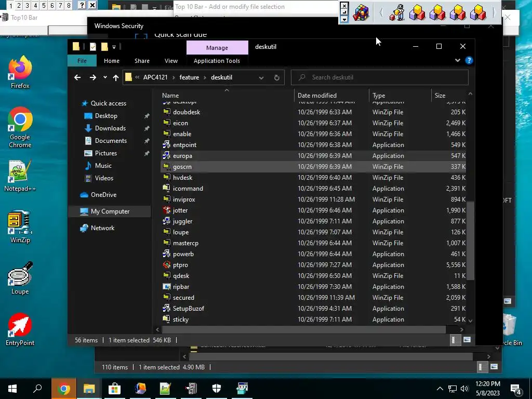
Task: Open the EntryPoint desktop shortcut
Action: (x=20, y=329)
